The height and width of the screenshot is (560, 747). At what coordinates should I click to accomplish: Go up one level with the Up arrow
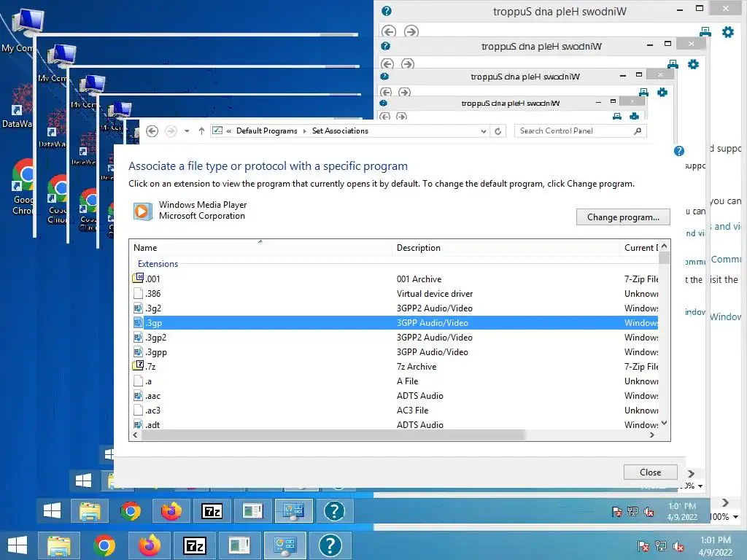point(201,131)
